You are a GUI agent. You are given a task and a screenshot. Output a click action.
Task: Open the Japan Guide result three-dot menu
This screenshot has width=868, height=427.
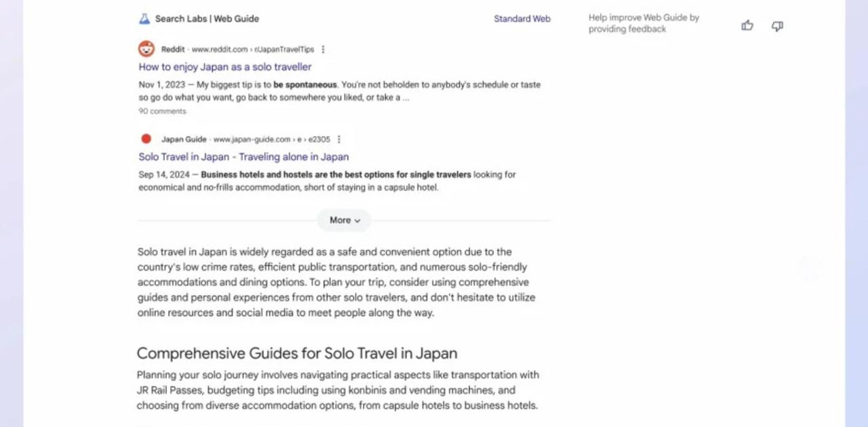(339, 140)
